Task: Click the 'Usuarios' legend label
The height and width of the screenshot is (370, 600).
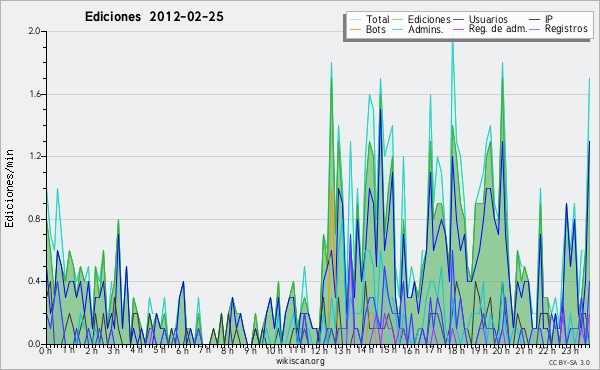Action: click(x=488, y=19)
